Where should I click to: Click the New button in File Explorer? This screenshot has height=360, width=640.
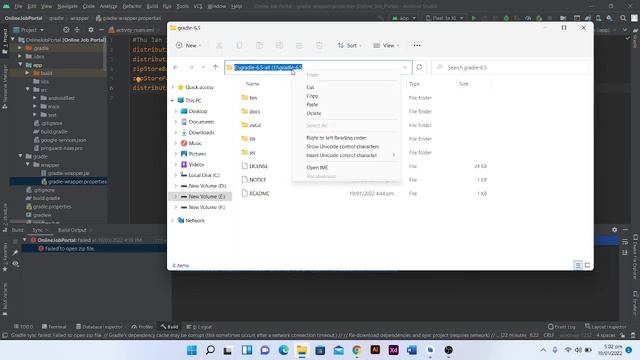189,45
